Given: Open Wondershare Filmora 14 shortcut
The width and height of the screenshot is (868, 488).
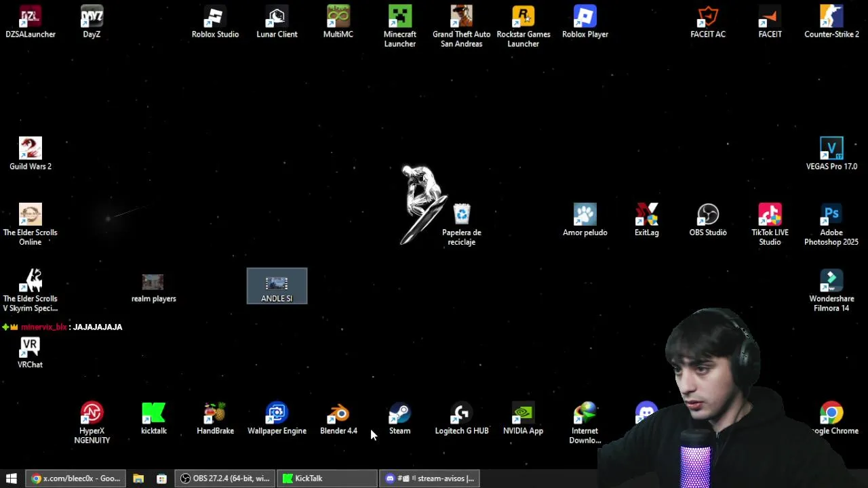Looking at the screenshot, I should 831,291.
